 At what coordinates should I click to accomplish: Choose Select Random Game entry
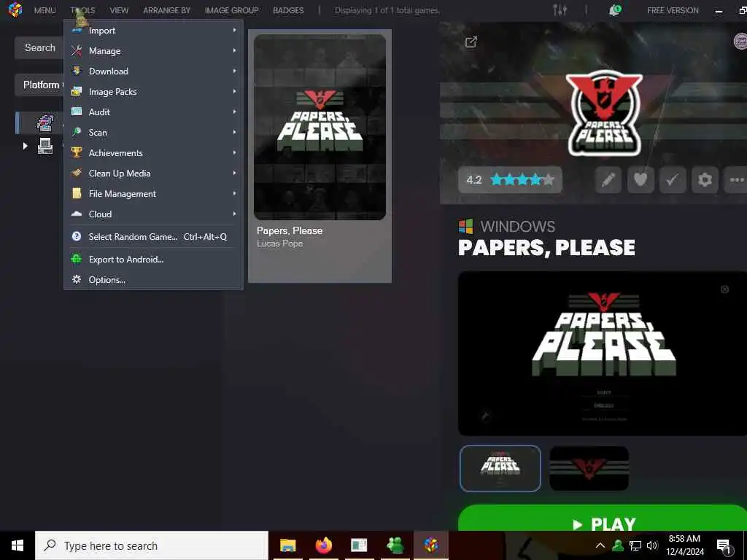153,237
